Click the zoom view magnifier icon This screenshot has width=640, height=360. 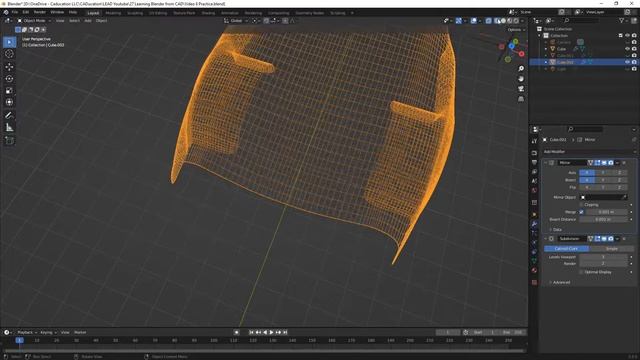point(521,69)
